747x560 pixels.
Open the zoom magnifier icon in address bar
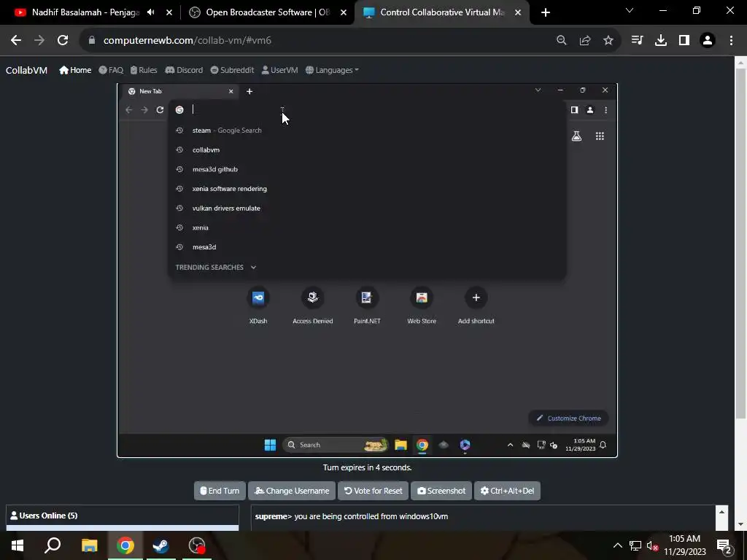click(562, 41)
